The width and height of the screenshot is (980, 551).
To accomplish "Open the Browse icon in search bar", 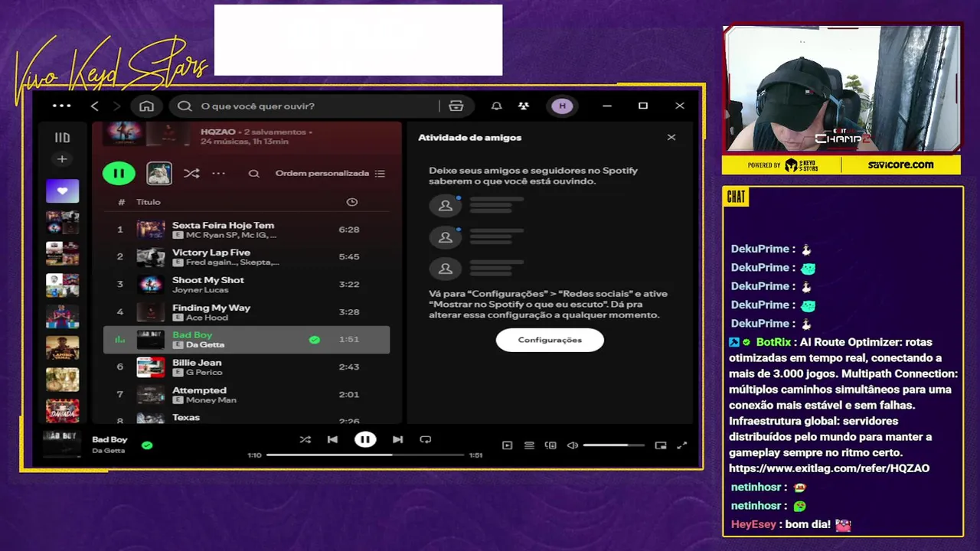I will (x=456, y=106).
